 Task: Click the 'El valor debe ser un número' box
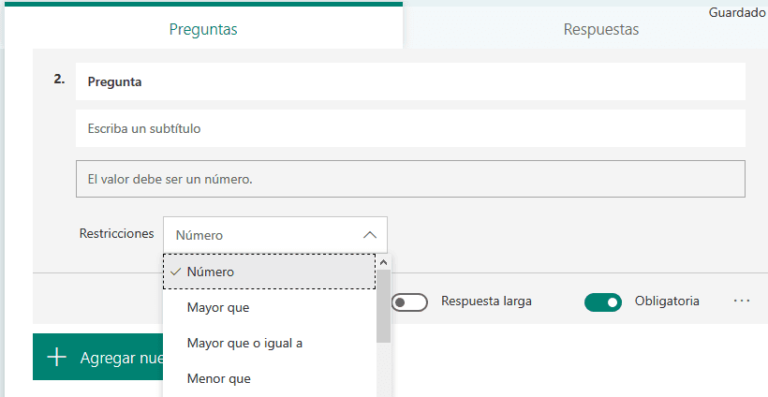coord(410,179)
